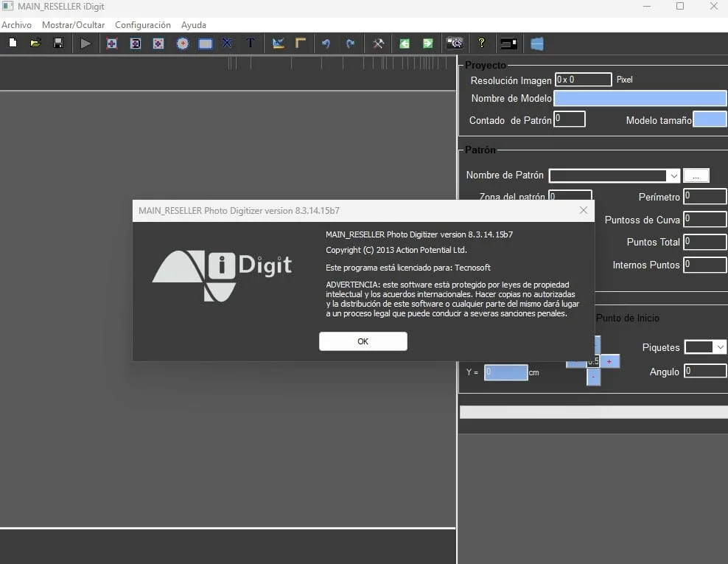Click the 'Proyecto' group heading

click(485, 65)
